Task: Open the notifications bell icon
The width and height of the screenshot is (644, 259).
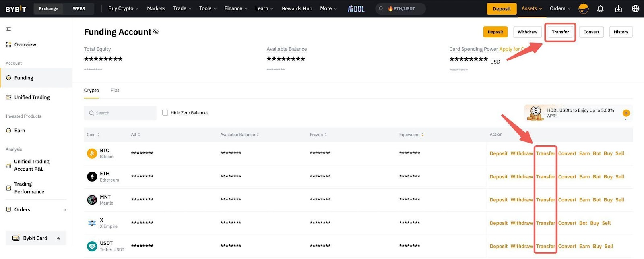Action: click(x=600, y=9)
